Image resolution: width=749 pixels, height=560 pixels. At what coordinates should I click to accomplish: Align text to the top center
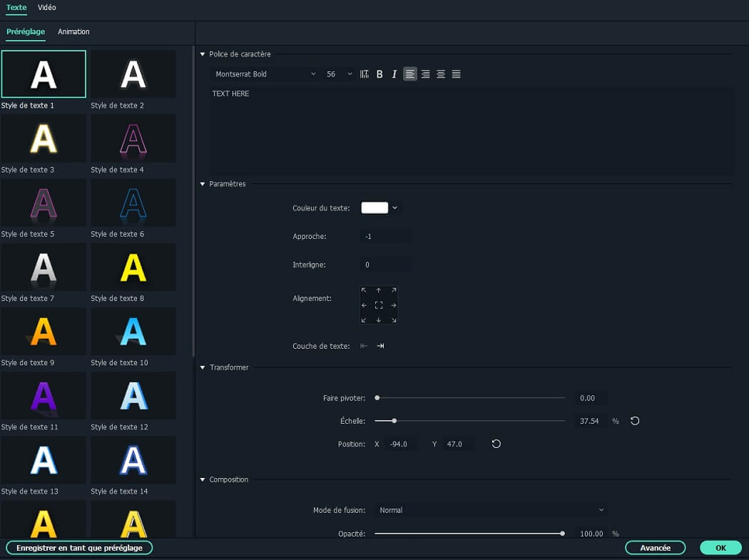pos(378,290)
